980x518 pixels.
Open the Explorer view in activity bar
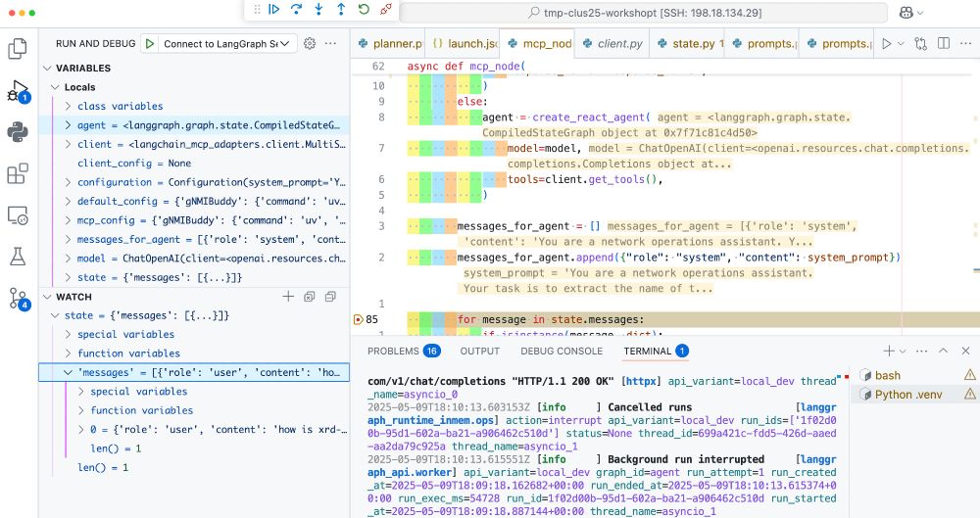point(18,48)
